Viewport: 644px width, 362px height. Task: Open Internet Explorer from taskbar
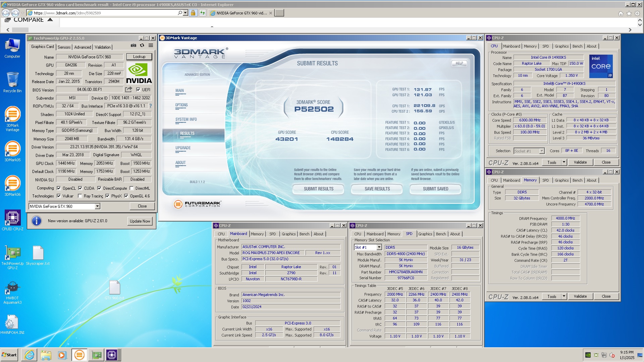pyautogui.click(x=30, y=355)
